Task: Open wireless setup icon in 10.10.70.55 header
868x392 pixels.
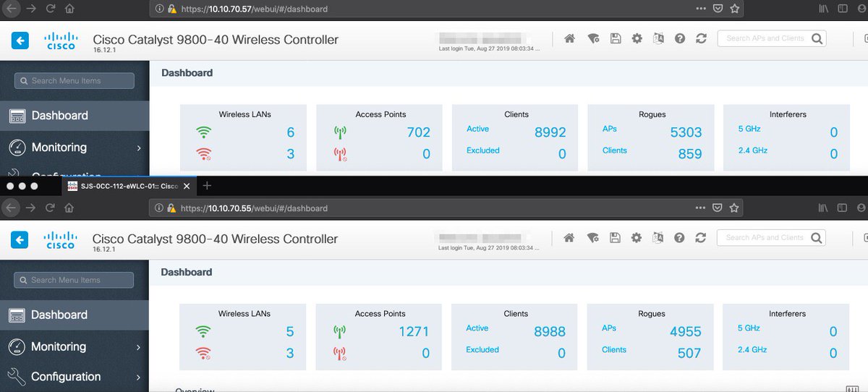Action: click(x=592, y=238)
